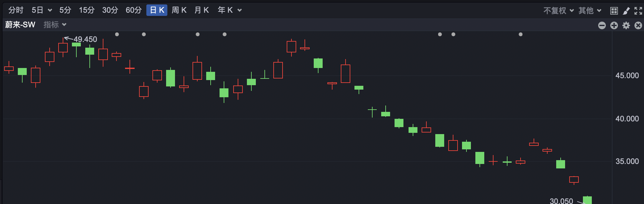Select the 日K tab
This screenshot has width=644, height=204.
157,10
